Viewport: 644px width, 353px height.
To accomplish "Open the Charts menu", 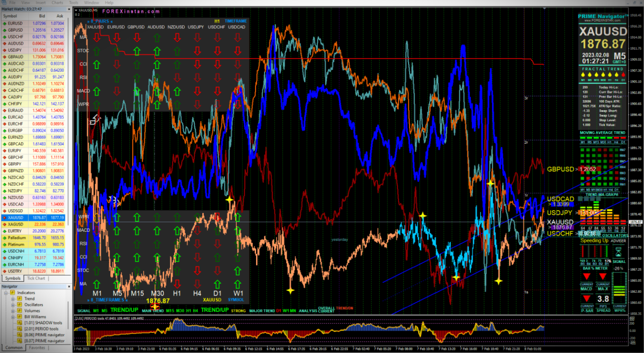I will click(57, 3).
